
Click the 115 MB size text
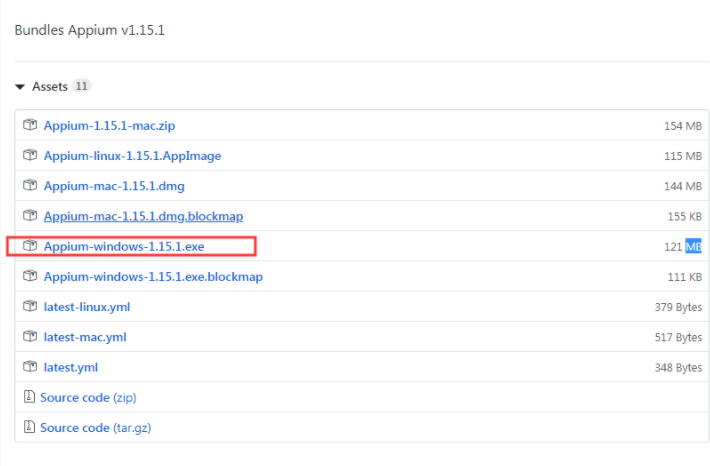(x=683, y=156)
